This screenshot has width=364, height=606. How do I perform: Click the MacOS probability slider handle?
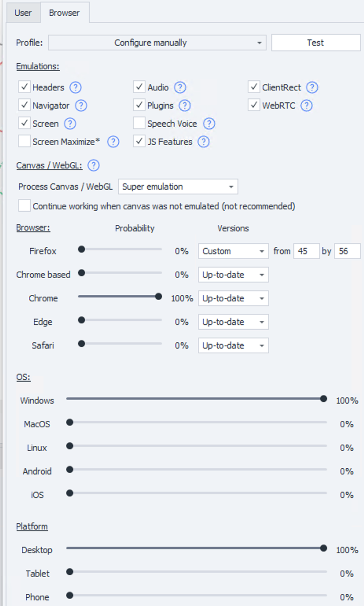(x=70, y=422)
